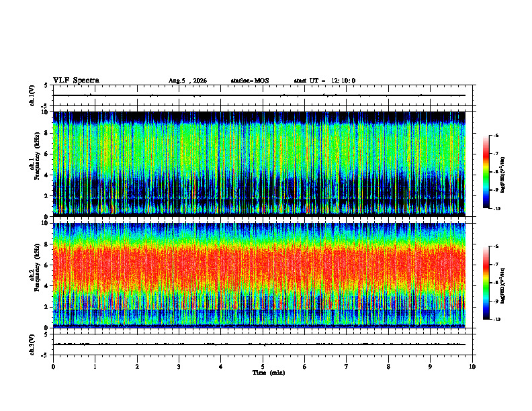Click time axis tick label "1"
Screen dimensions: 532x411
click(95, 367)
